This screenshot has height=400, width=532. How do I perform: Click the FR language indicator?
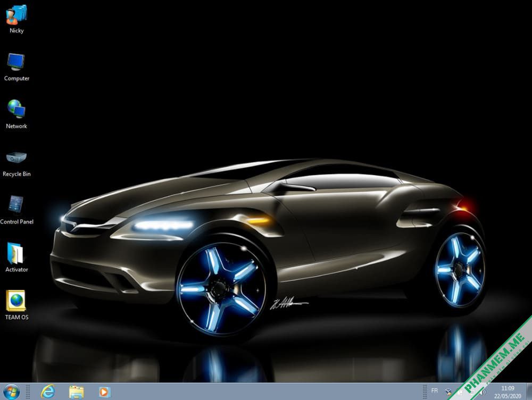[434, 391]
